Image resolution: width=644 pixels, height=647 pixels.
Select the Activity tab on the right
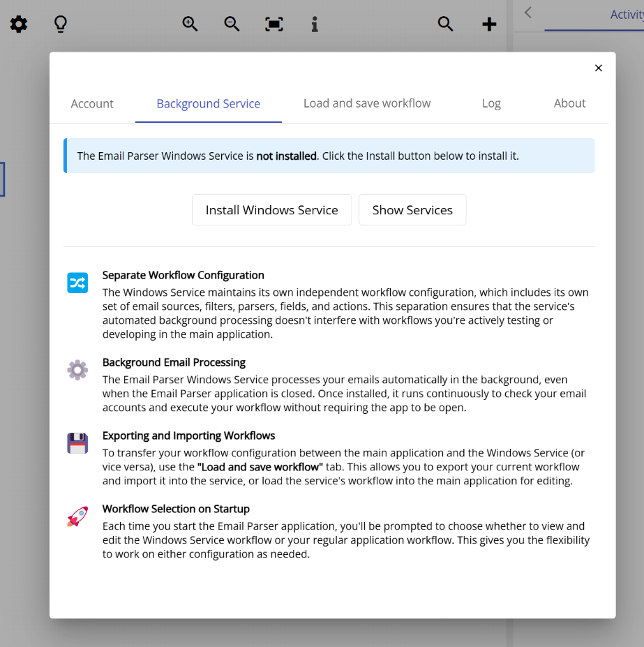627,14
